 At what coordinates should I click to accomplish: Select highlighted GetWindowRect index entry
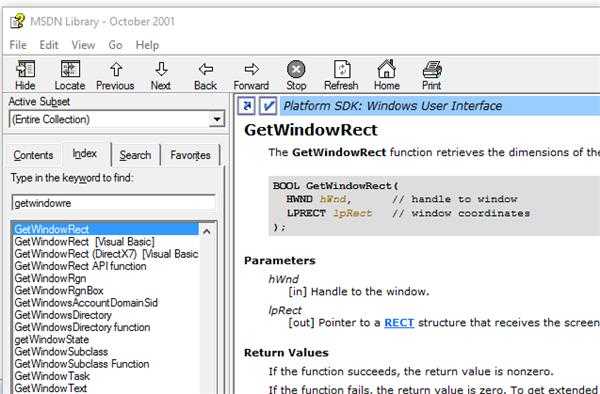tap(106, 229)
